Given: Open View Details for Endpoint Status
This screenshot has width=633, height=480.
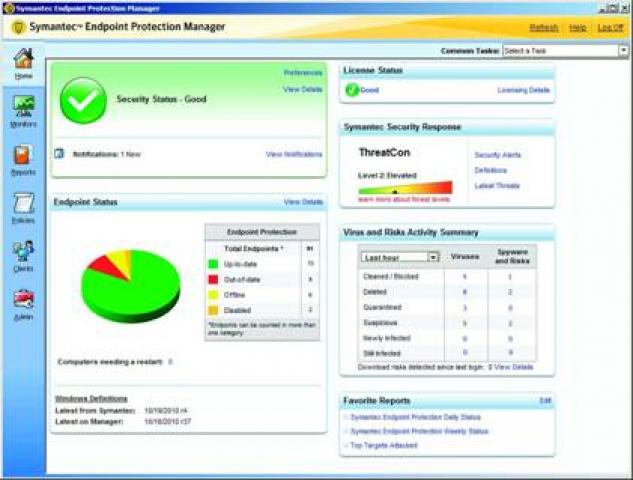Looking at the screenshot, I should (x=303, y=202).
